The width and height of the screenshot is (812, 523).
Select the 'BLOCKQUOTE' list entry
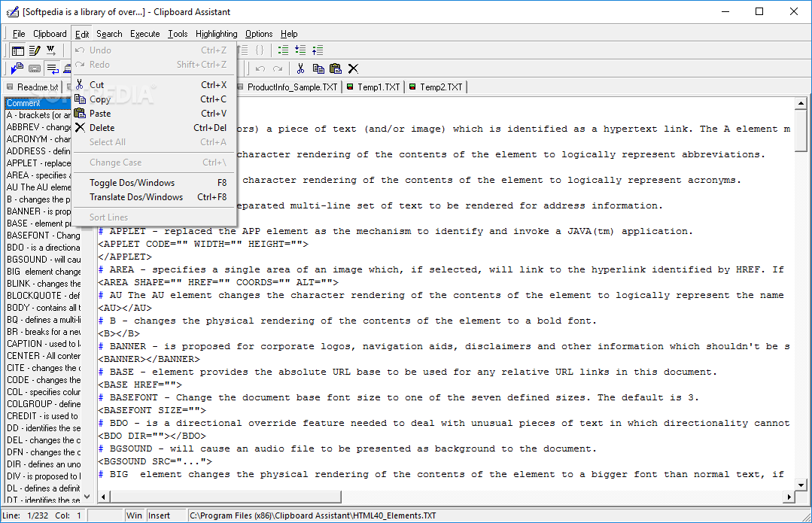point(44,295)
